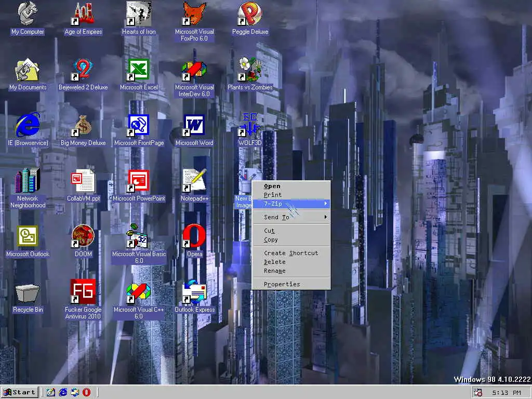Launch Internet Explorer from Quick Launch
The image size is (532, 399).
click(63, 393)
